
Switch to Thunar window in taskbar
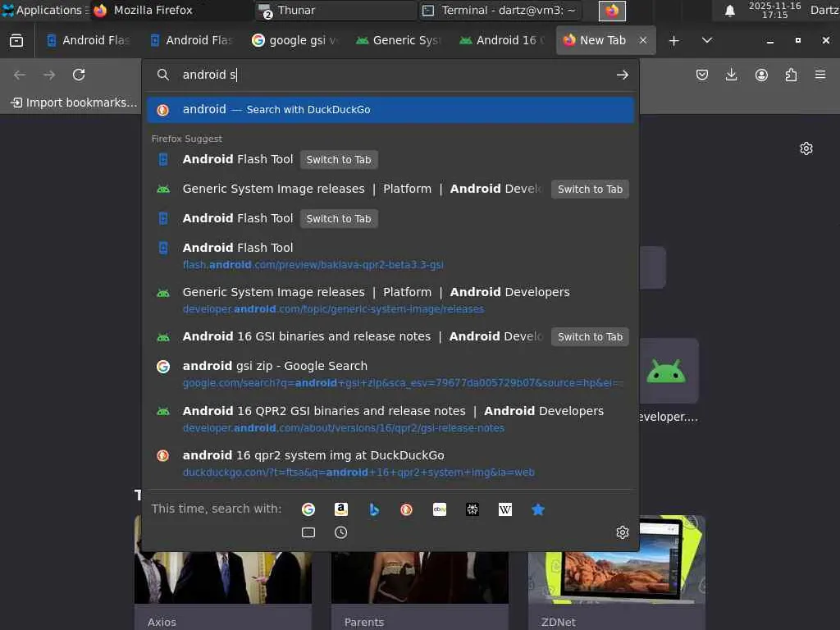pos(335,10)
